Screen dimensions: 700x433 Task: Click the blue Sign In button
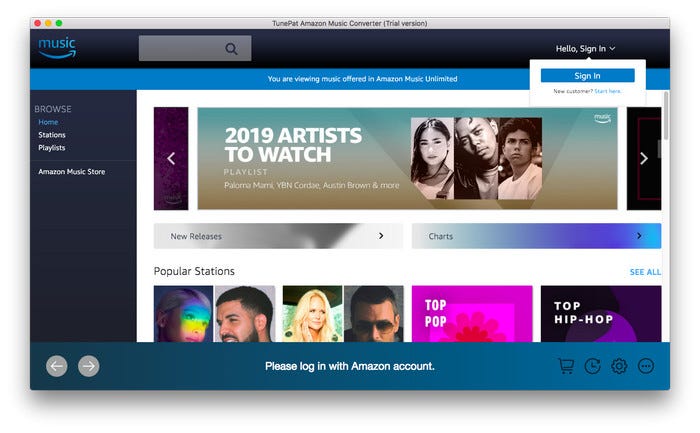(x=588, y=75)
